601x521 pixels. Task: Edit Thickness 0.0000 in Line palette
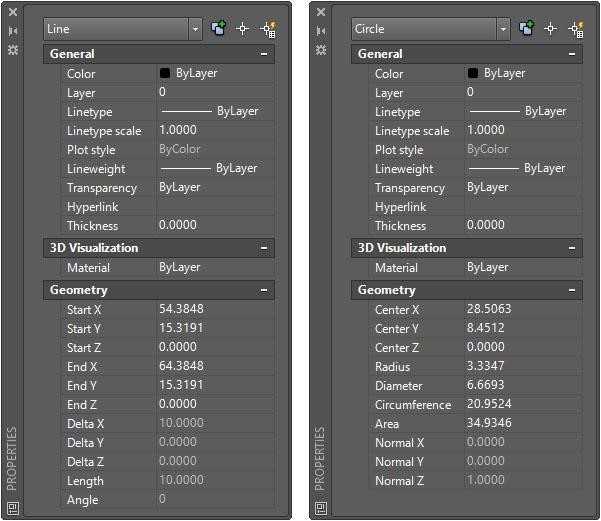click(215, 225)
